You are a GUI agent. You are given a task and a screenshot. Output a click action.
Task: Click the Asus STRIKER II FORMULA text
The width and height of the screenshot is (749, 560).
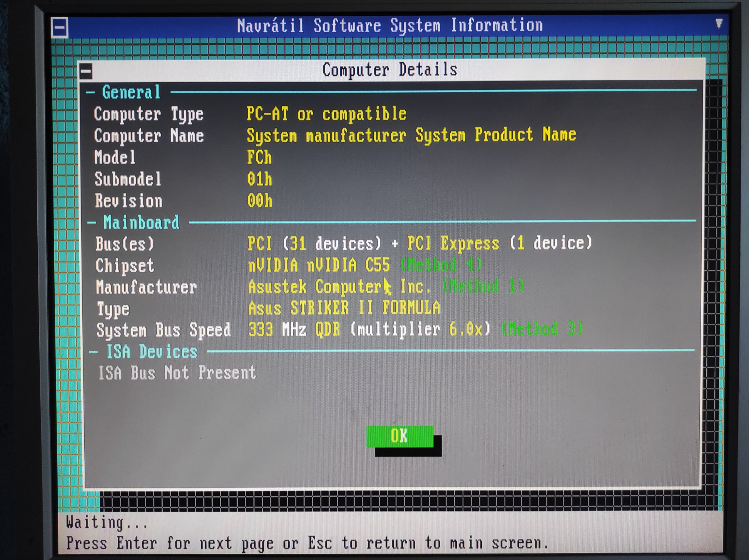point(344,308)
